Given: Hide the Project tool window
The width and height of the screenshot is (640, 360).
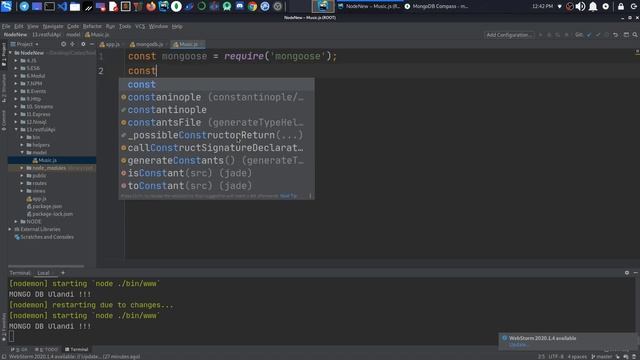Looking at the screenshot, I should pos(92,44).
